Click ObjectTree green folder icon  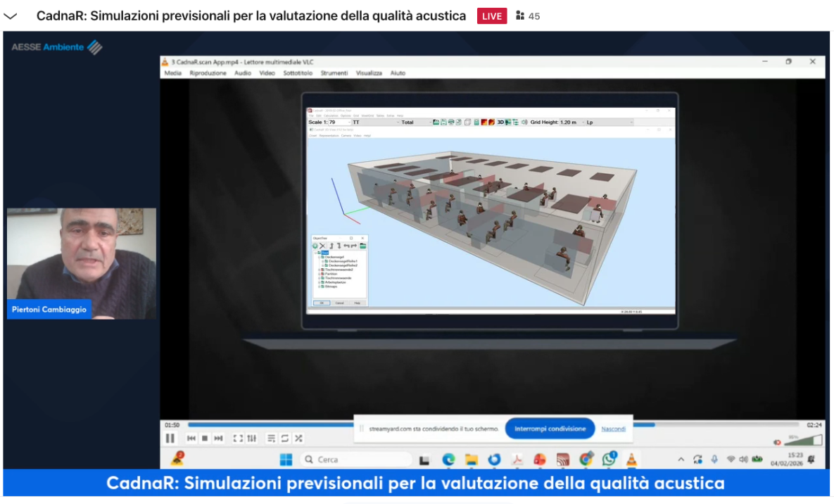coord(362,246)
